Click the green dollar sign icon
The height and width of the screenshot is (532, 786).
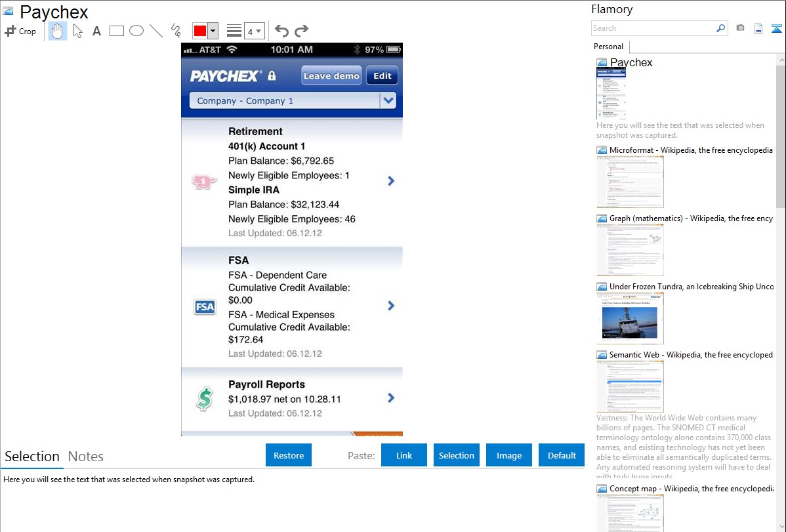point(205,399)
